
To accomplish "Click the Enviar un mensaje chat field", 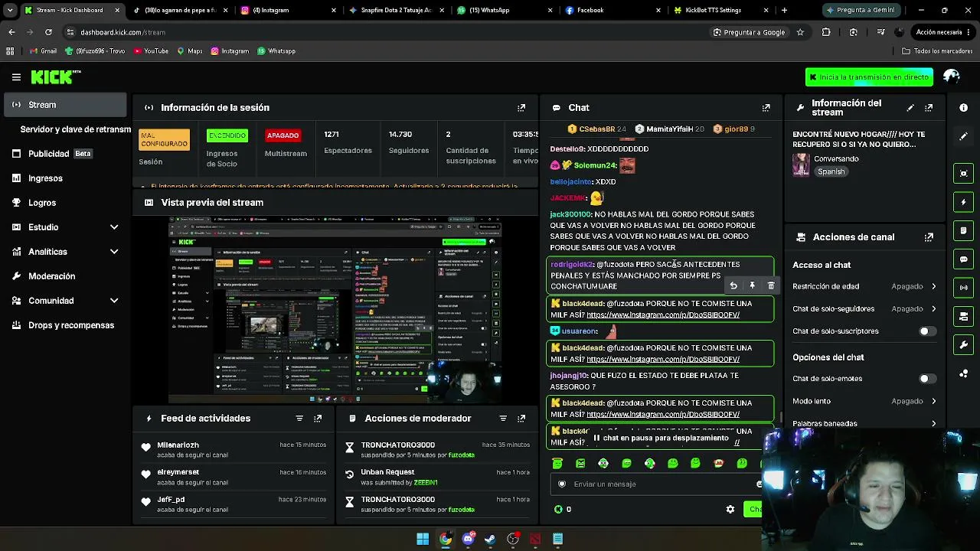I will [x=655, y=484].
